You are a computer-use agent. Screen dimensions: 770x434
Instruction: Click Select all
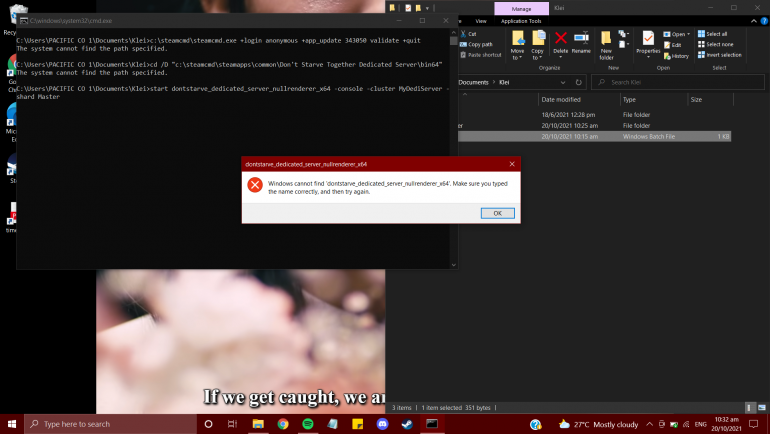click(713, 34)
